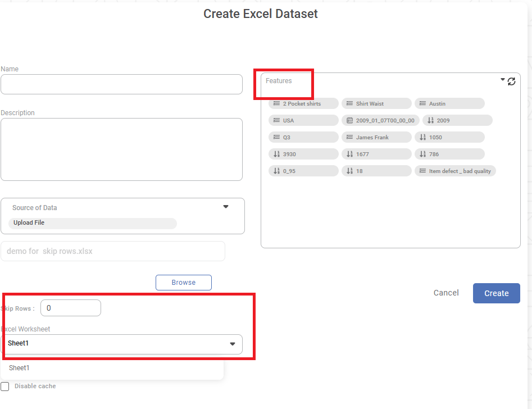
Task: Click into the Name input field
Action: pos(121,84)
